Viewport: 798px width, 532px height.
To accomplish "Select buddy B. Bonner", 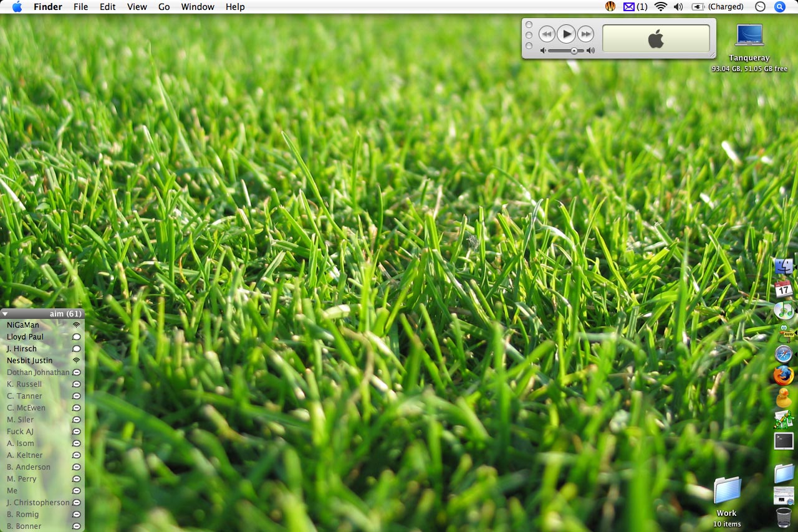I will [42, 526].
